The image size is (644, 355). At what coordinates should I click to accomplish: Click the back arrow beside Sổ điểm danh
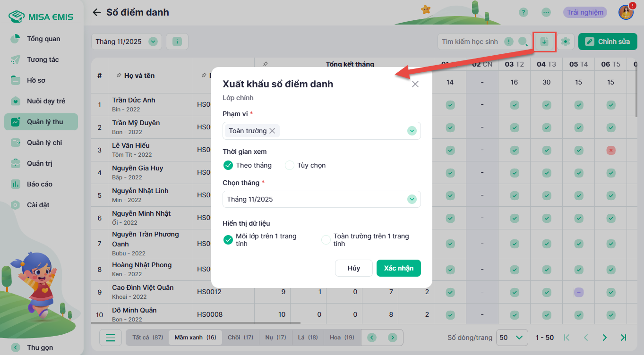pyautogui.click(x=97, y=12)
